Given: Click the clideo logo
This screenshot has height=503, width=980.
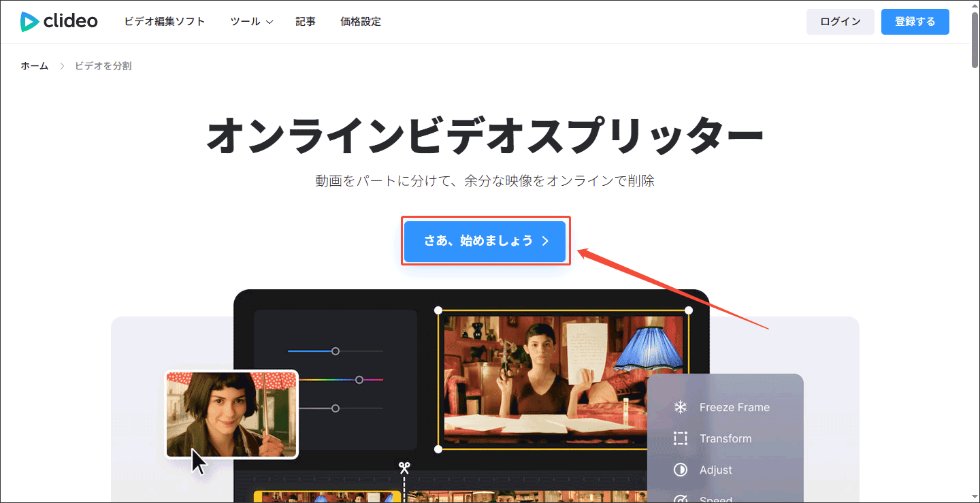Looking at the screenshot, I should (x=59, y=22).
